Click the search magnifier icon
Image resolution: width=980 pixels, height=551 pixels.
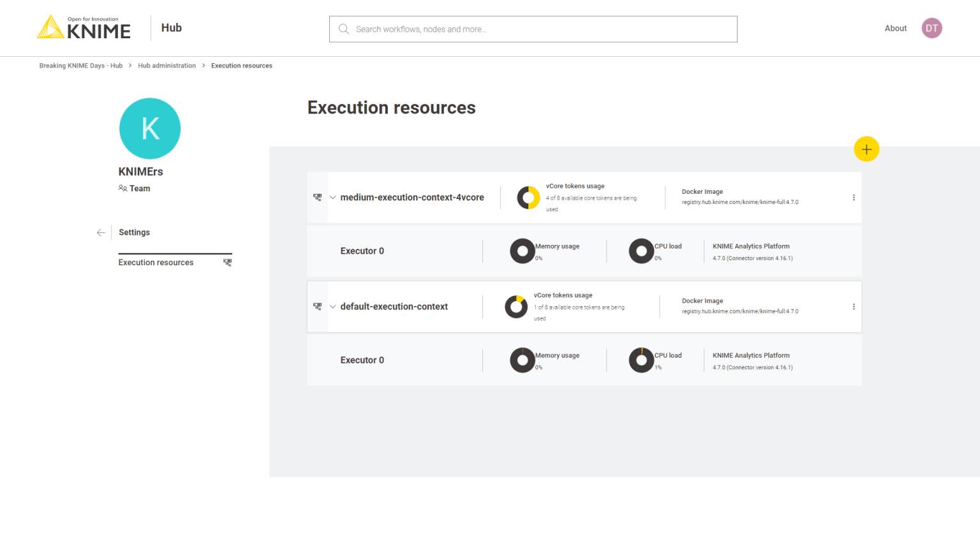[344, 29]
